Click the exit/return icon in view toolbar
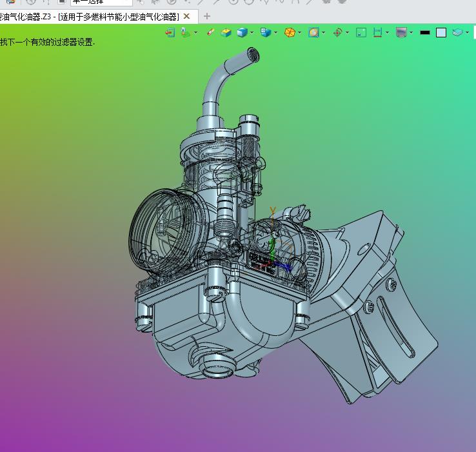The height and width of the screenshot is (452, 476). pos(170,32)
